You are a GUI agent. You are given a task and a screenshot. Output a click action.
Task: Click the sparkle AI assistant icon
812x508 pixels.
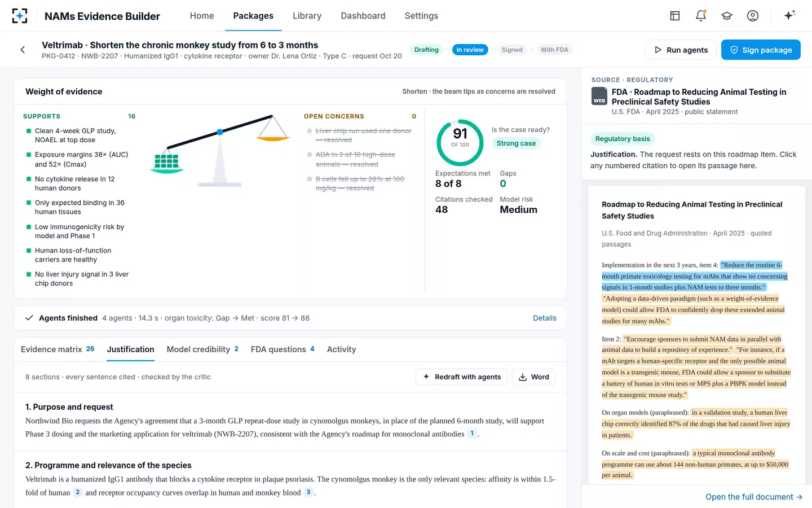pyautogui.click(x=789, y=15)
